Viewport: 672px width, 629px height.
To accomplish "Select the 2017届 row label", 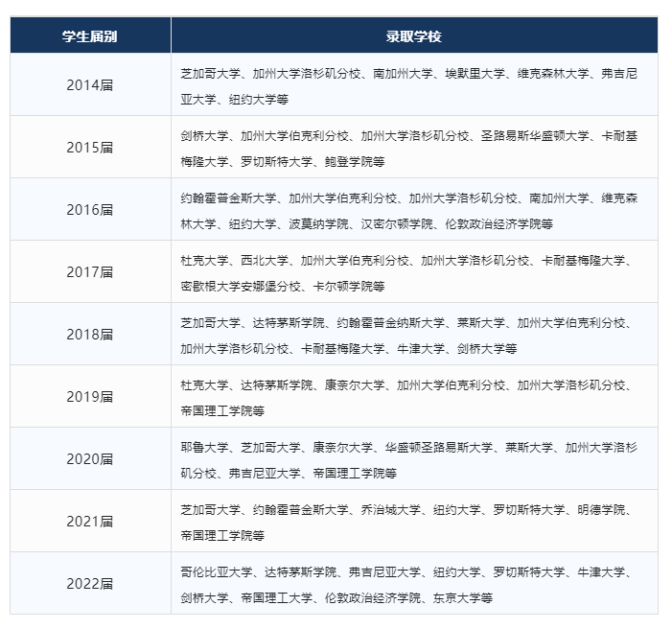I will [x=90, y=272].
